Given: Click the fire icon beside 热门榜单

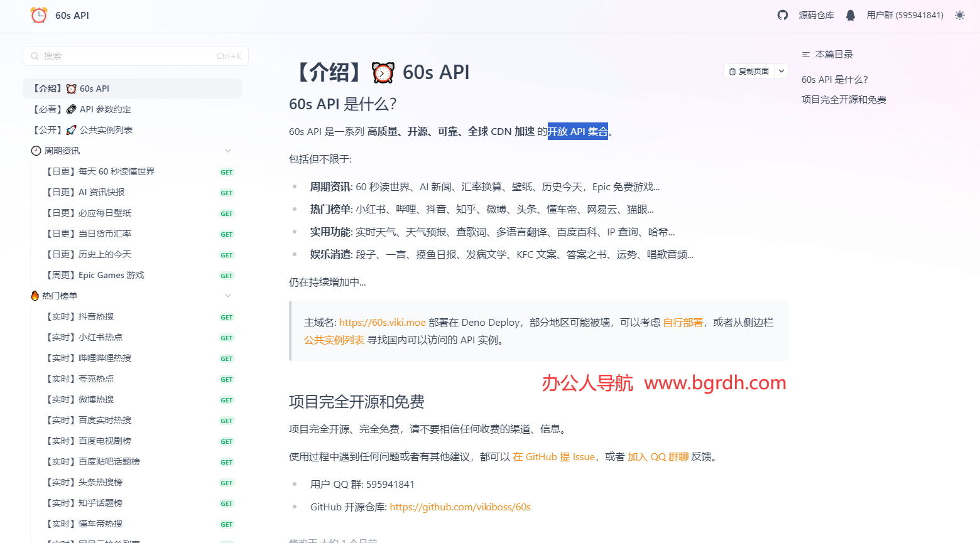Looking at the screenshot, I should (x=35, y=295).
